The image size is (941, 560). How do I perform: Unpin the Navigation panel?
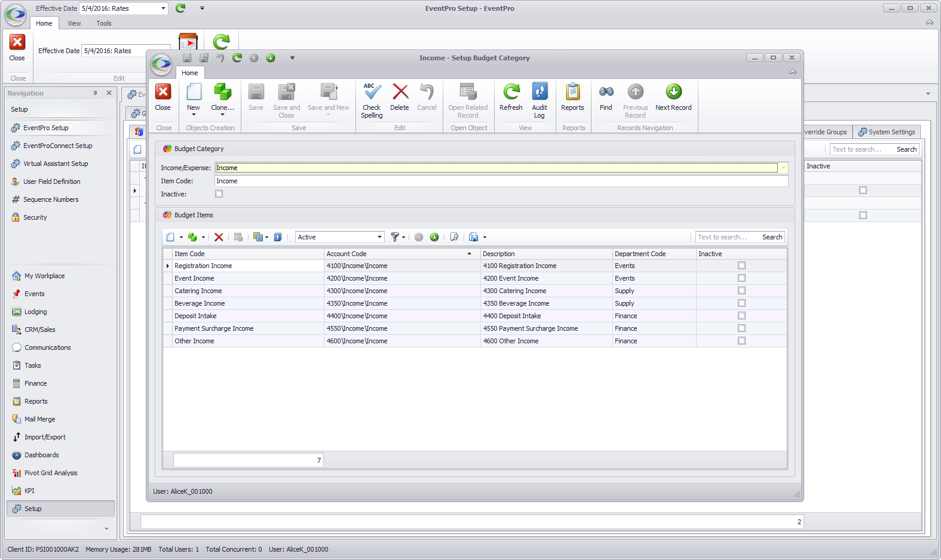(96, 93)
